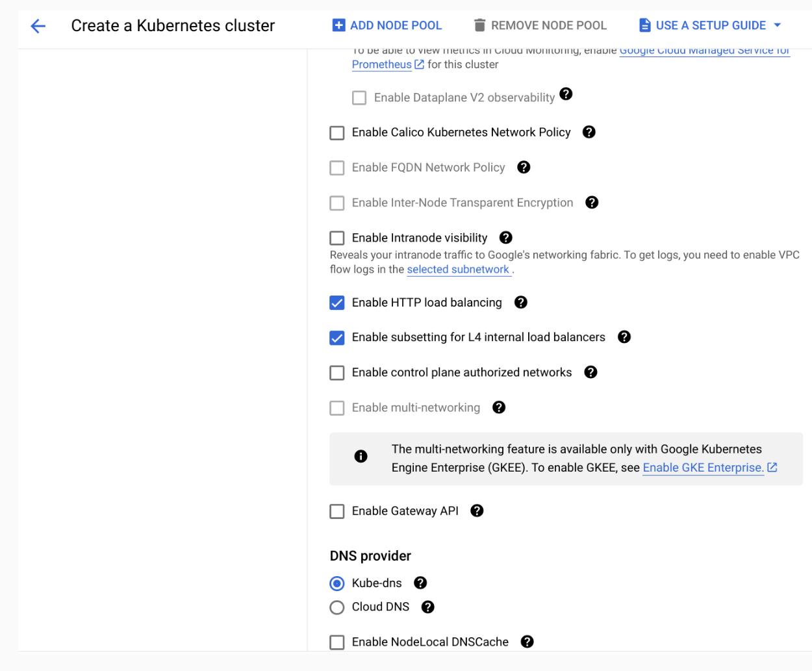Click Add Node Pool in toolbar

point(387,25)
